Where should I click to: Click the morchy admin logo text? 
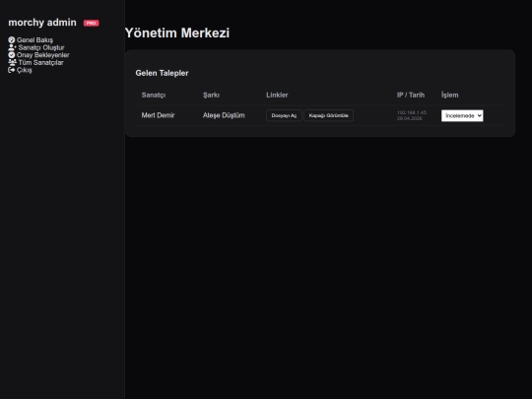[x=42, y=23]
